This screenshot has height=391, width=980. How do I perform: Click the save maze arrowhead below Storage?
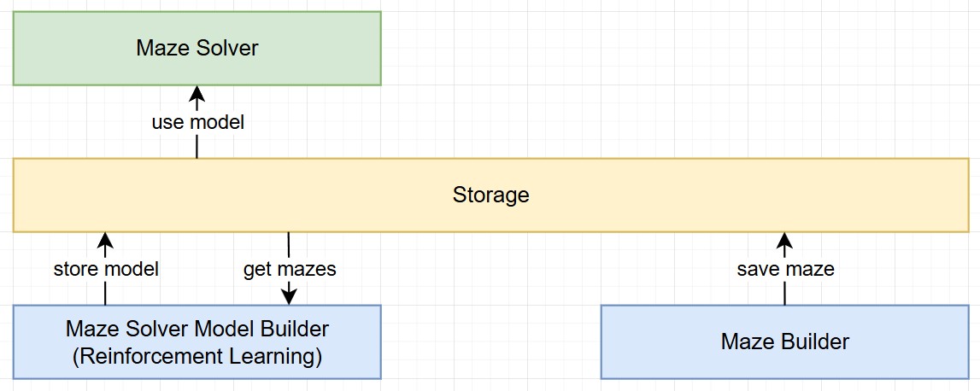click(784, 239)
